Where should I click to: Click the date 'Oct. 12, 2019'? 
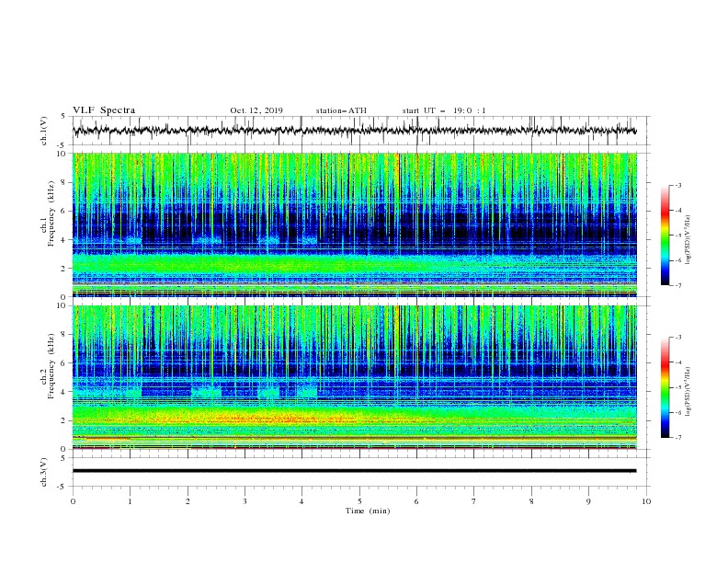pyautogui.click(x=256, y=110)
